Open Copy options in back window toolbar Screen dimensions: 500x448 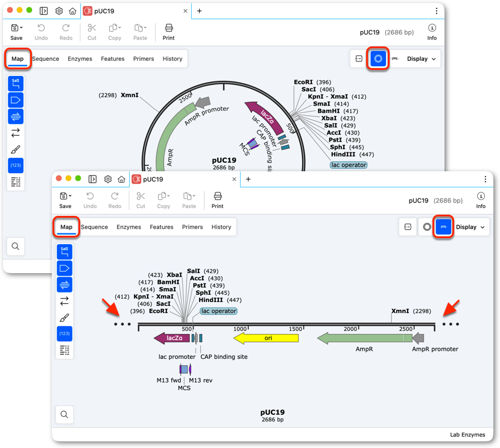coord(115,31)
